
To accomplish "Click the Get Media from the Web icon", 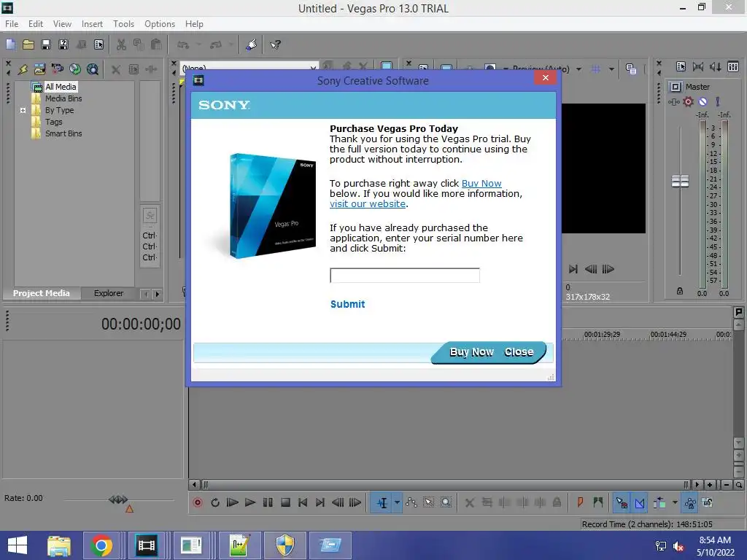I will 93,69.
